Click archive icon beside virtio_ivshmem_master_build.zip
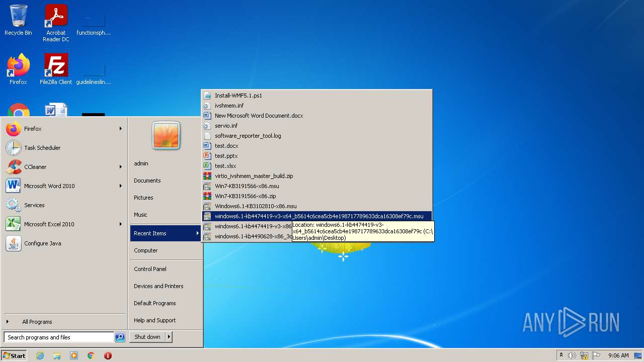This screenshot has height=362, width=644. coord(207,176)
